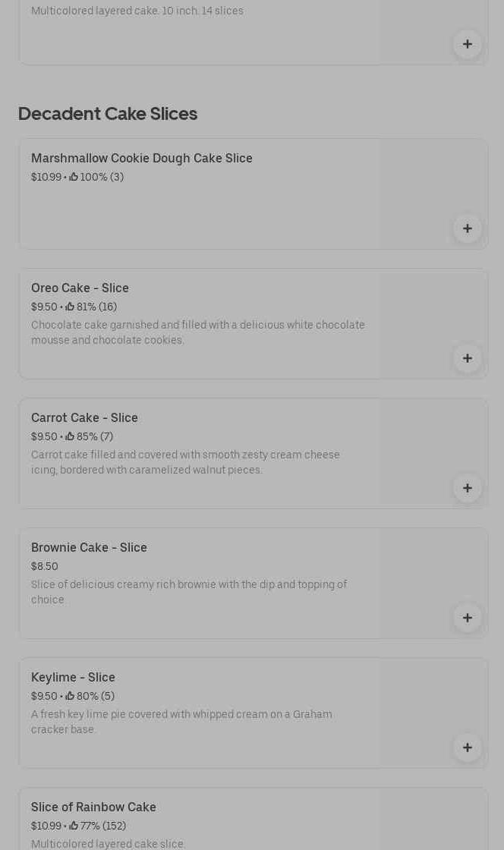Open the Marshmallow Cookie Dough Cake Slice title

click(x=142, y=159)
